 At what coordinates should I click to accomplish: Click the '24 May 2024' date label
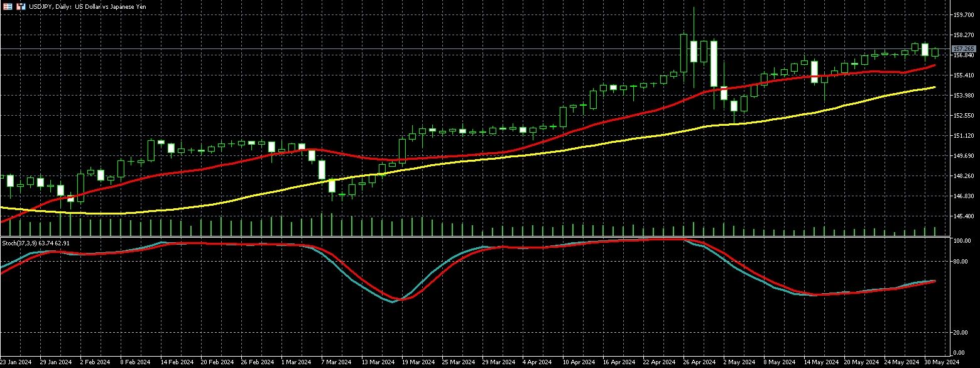click(901, 362)
